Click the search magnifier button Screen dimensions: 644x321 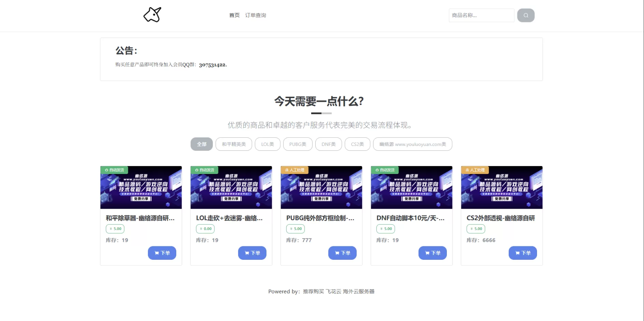click(525, 15)
